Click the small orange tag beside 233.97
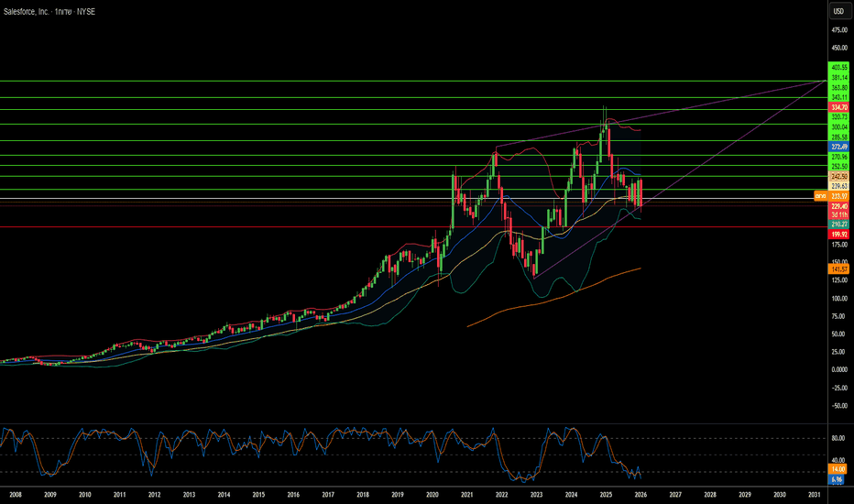The image size is (854, 504). pos(820,196)
